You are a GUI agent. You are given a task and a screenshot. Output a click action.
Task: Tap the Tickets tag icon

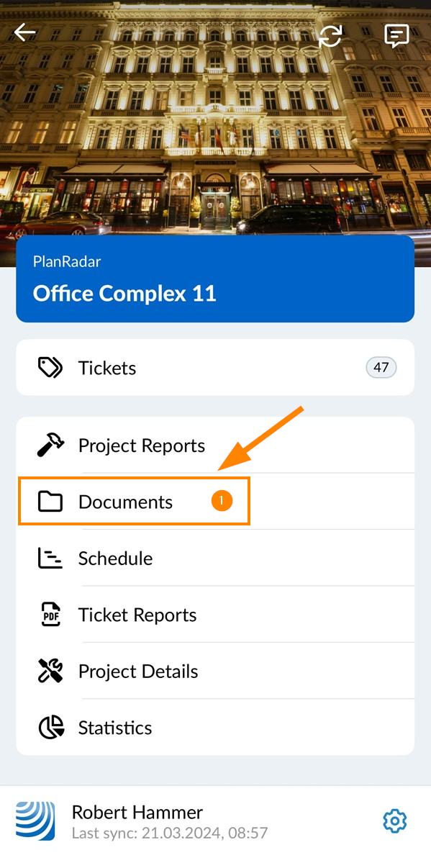(x=50, y=368)
